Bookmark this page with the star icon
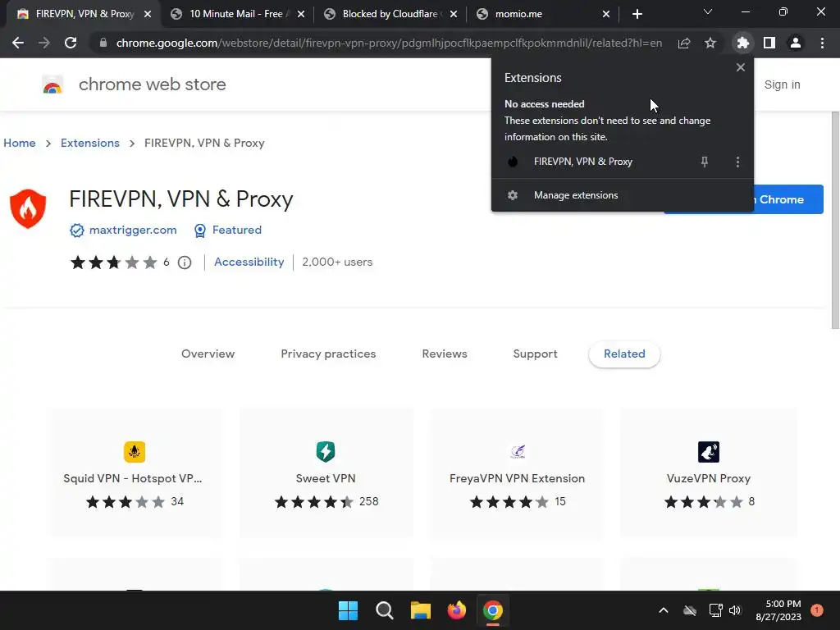 (710, 43)
